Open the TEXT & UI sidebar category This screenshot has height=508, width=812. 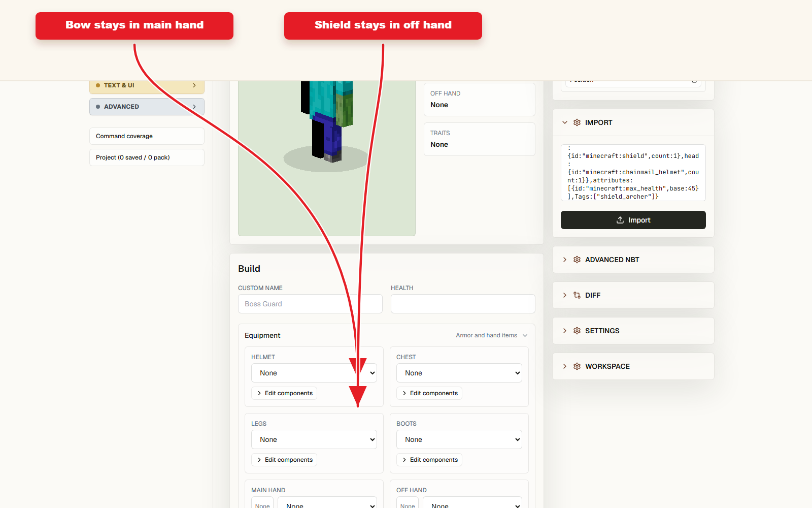[147, 86]
